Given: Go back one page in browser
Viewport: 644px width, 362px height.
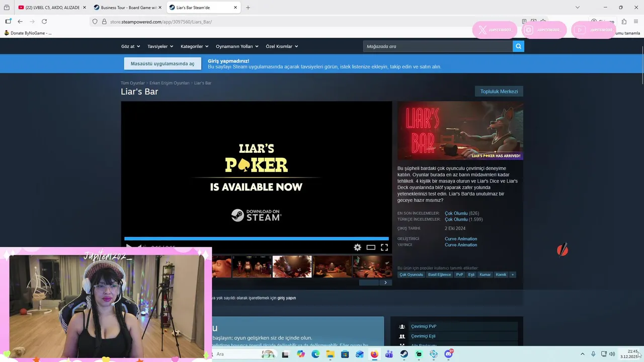Looking at the screenshot, I should (20, 22).
